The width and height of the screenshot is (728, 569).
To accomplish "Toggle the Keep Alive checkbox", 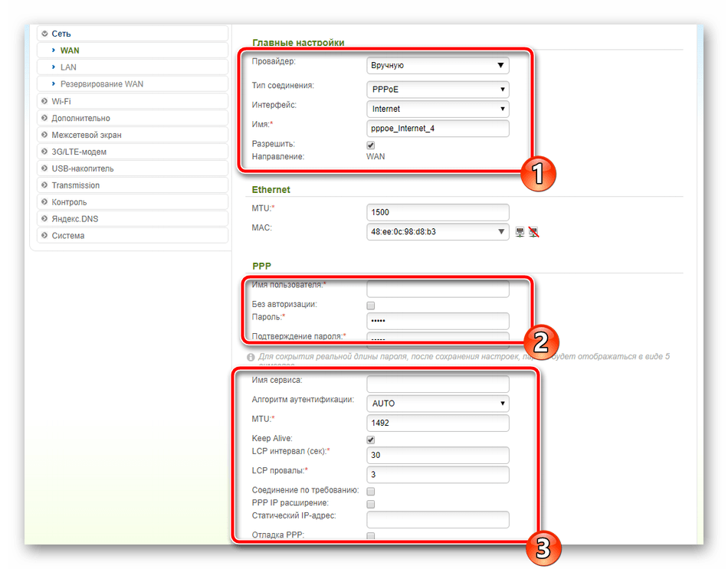I will [370, 440].
